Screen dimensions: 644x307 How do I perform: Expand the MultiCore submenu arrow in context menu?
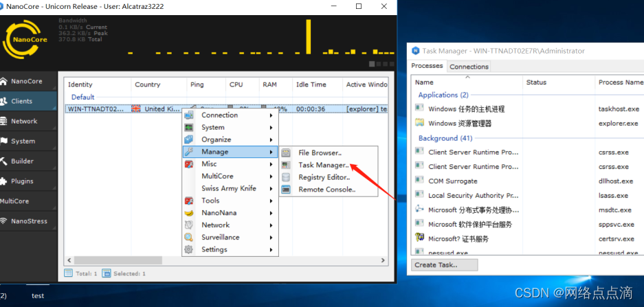point(271,177)
